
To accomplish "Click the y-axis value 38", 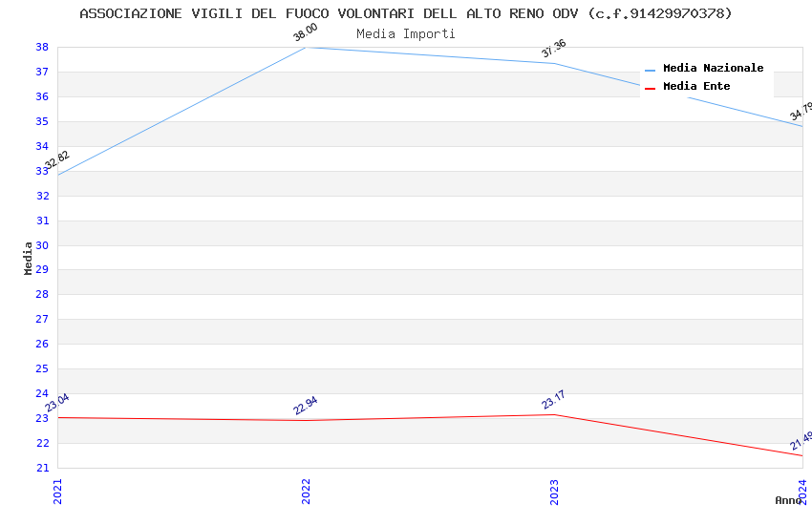I will [x=42, y=47].
